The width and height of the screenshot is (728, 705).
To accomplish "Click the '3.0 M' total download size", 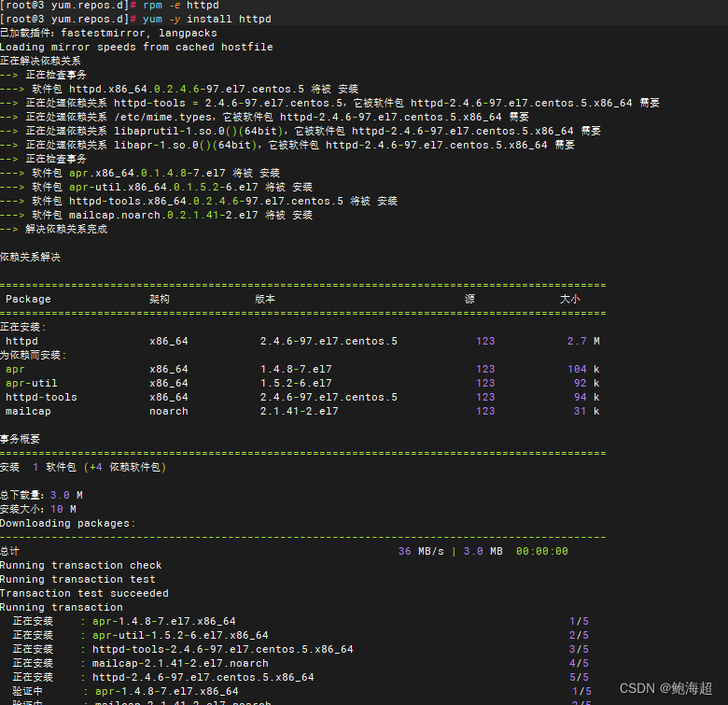I will point(66,495).
